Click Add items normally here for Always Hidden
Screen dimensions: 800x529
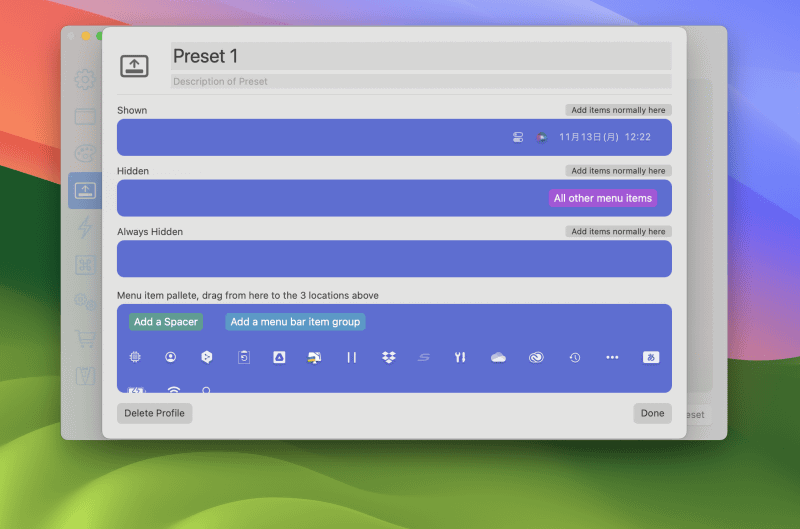pos(618,232)
